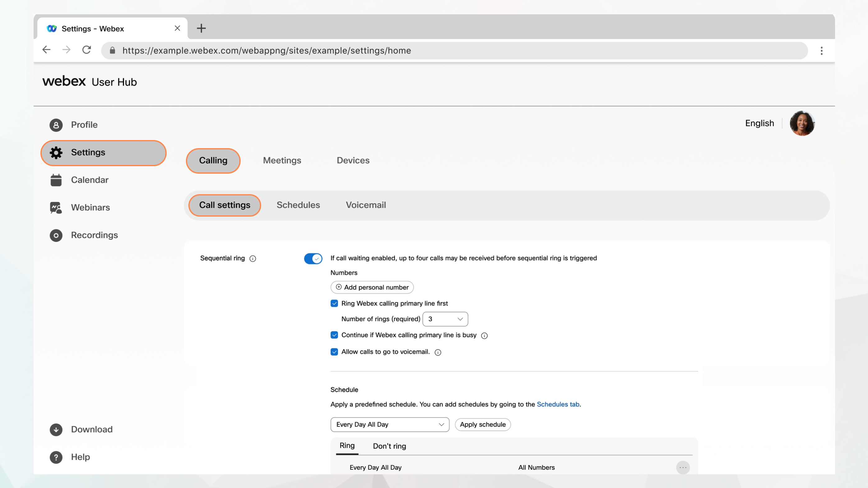
Task: Enable Ring Webex calling primary line first
Action: point(334,303)
